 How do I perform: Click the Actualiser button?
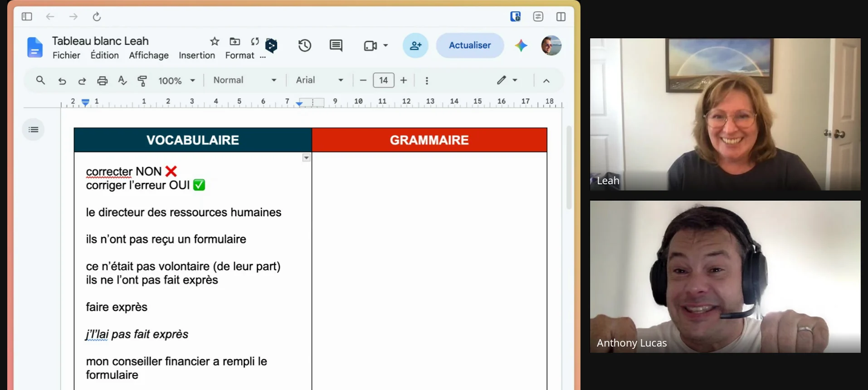pyautogui.click(x=470, y=45)
